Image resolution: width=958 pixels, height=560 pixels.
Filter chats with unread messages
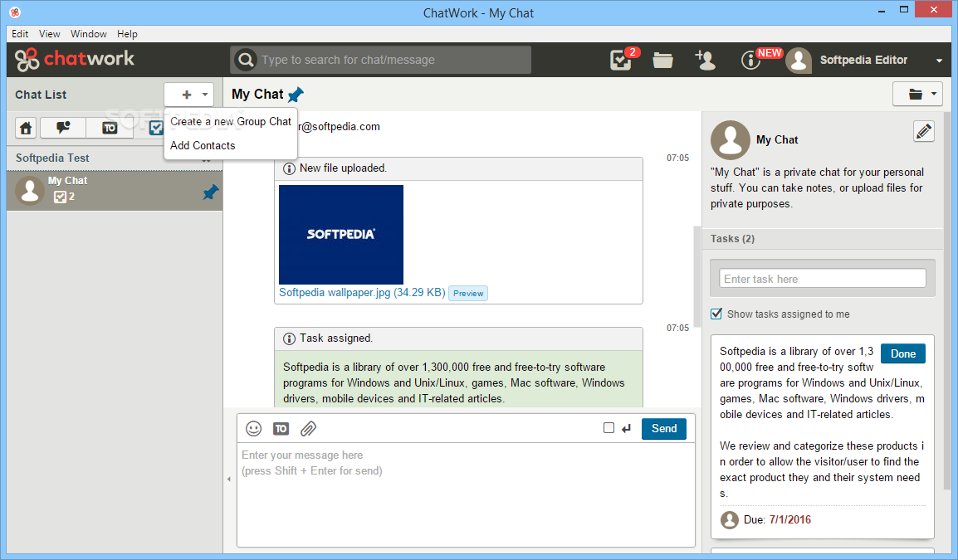[63, 128]
